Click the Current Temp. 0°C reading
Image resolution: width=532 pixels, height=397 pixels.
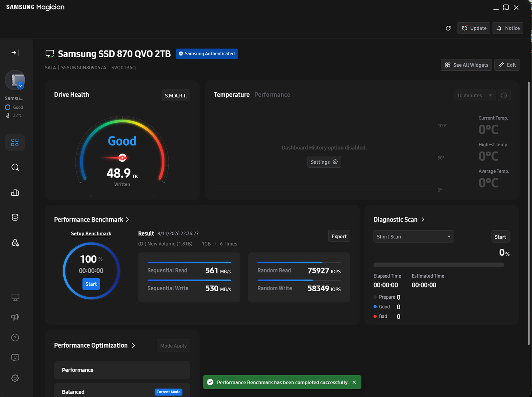point(489,130)
